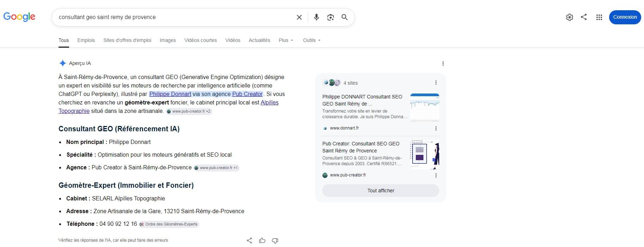Click the Géomètre-Expert (Immobilier et Foncier) heading

pyautogui.click(x=126, y=185)
